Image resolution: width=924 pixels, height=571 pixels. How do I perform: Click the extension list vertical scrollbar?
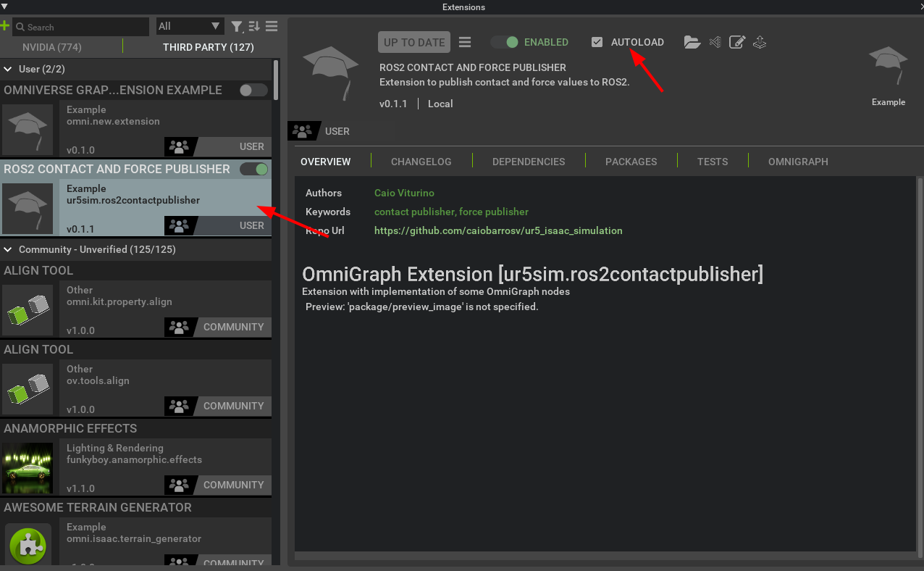(x=276, y=80)
